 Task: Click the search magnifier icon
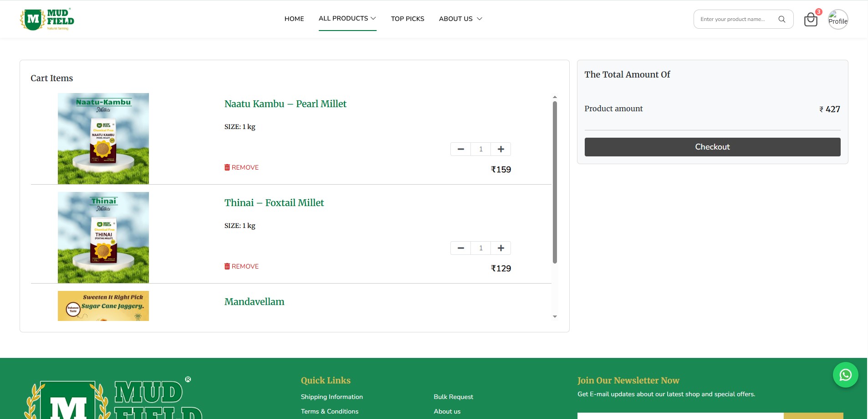point(782,19)
